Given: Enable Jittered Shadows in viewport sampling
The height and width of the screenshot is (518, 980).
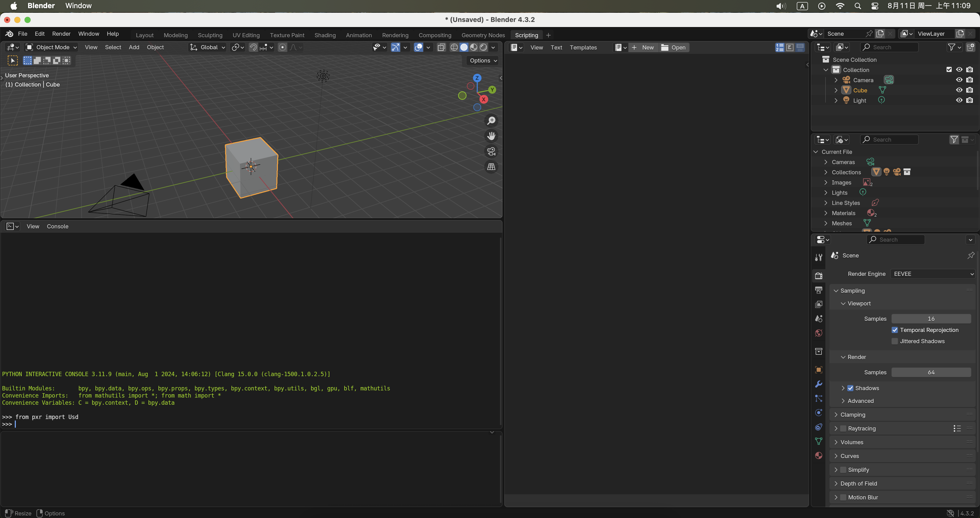Looking at the screenshot, I should (895, 341).
